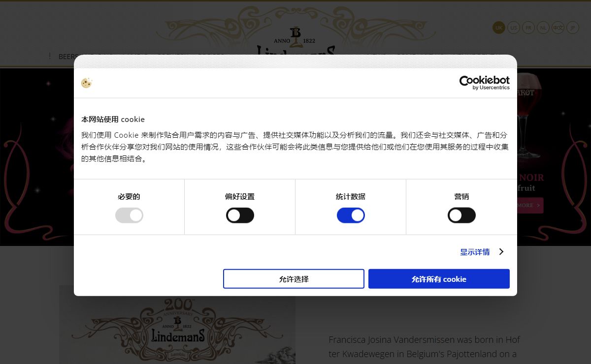Image resolution: width=591 pixels, height=364 pixels.
Task: Click the greyed 必要的 cookie switch
Action: pos(129,215)
